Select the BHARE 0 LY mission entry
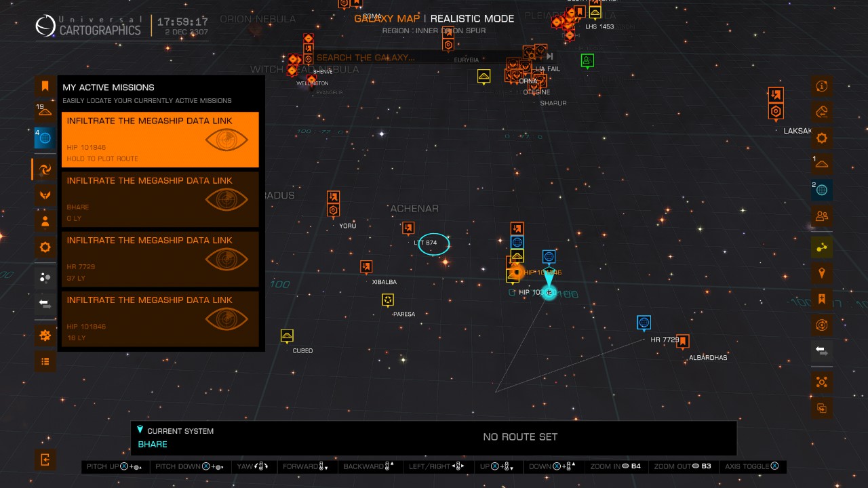This screenshot has width=868, height=488. pos(160,199)
